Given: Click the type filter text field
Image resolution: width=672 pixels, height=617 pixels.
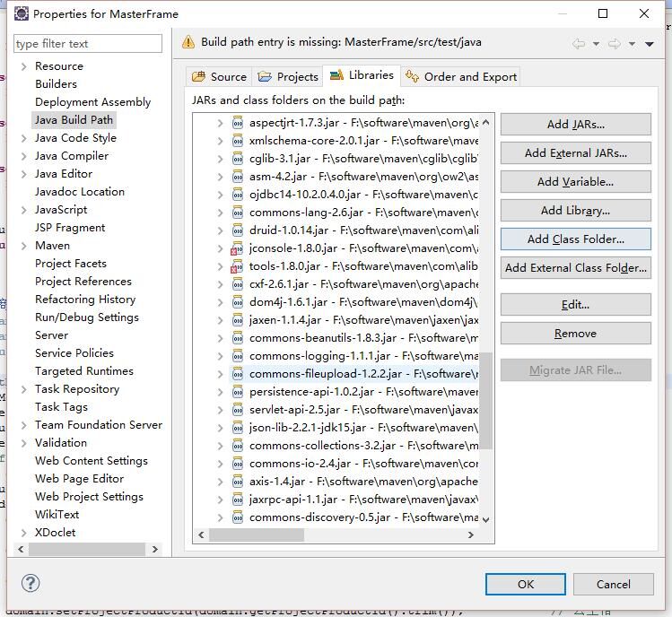Looking at the screenshot, I should pyautogui.click(x=88, y=44).
